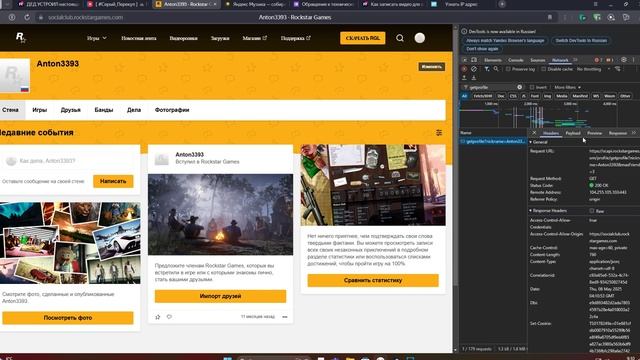Switch to the Друзья profile tab
The width and height of the screenshot is (640, 360).
point(71,110)
